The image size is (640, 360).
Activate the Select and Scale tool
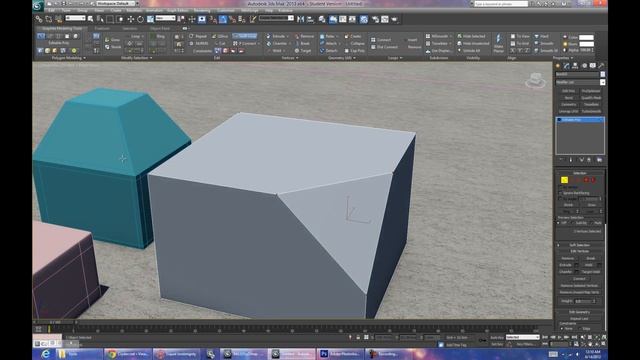point(150,19)
